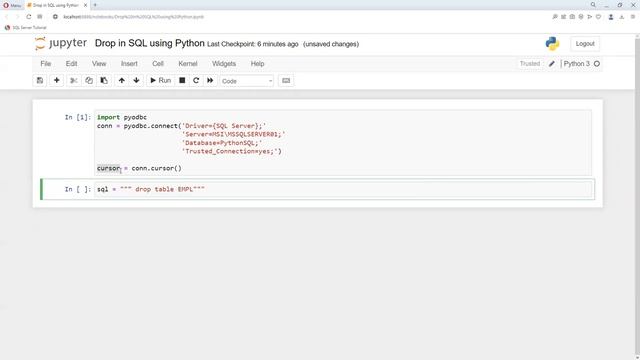
Task: Click the SQL Server Tutorial bookmark
Action: 25,27
